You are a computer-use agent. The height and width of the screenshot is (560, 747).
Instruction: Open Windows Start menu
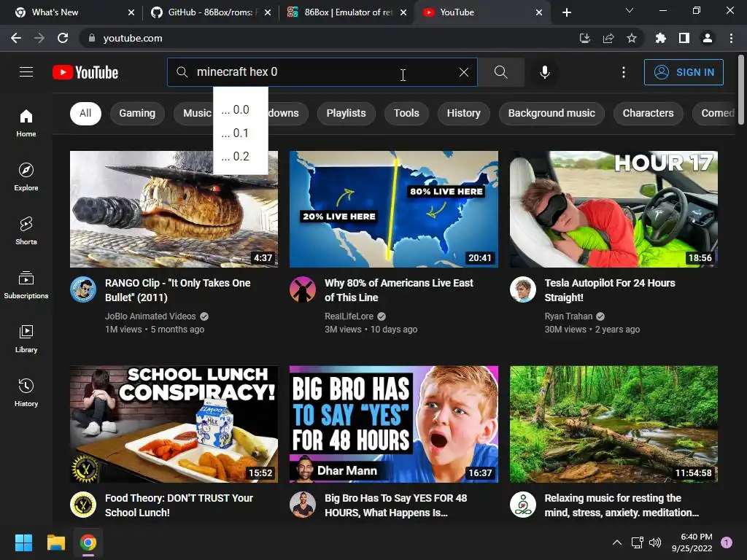tap(23, 542)
